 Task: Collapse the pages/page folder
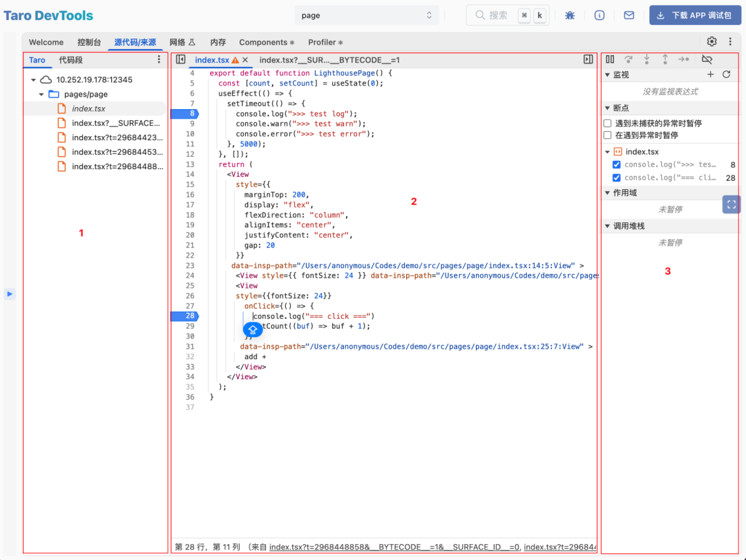coord(41,94)
